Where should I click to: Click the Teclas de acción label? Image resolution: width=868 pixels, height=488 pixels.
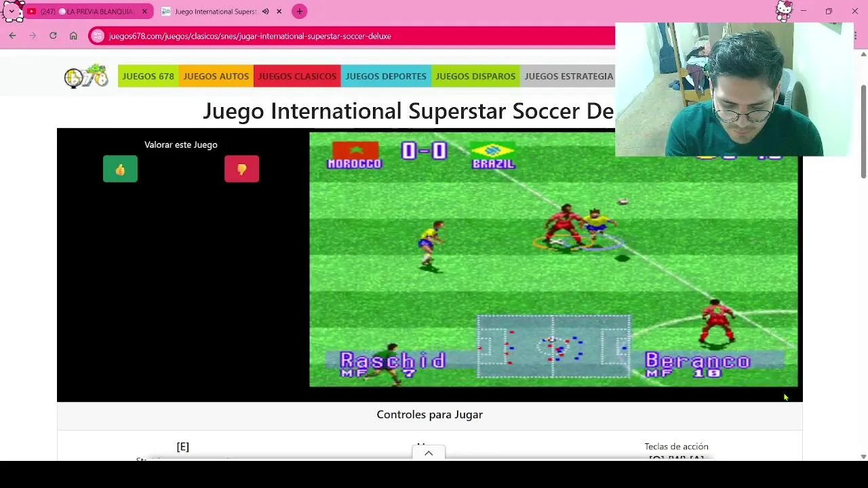click(676, 446)
